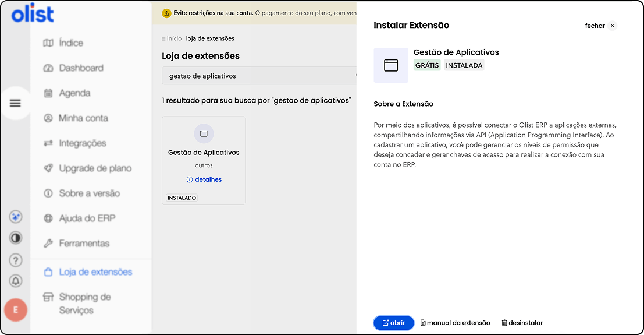Open the notifications bell icon
The image size is (644, 335).
tap(16, 281)
